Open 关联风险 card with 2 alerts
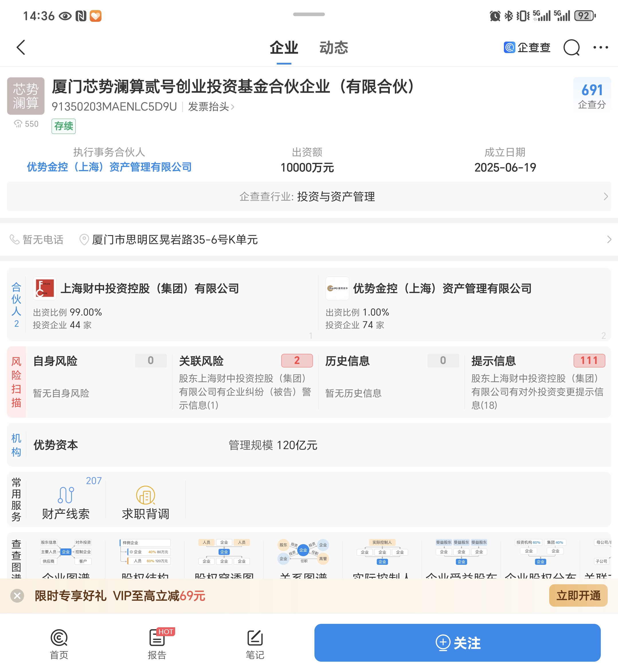The height and width of the screenshot is (672, 618). (245, 381)
